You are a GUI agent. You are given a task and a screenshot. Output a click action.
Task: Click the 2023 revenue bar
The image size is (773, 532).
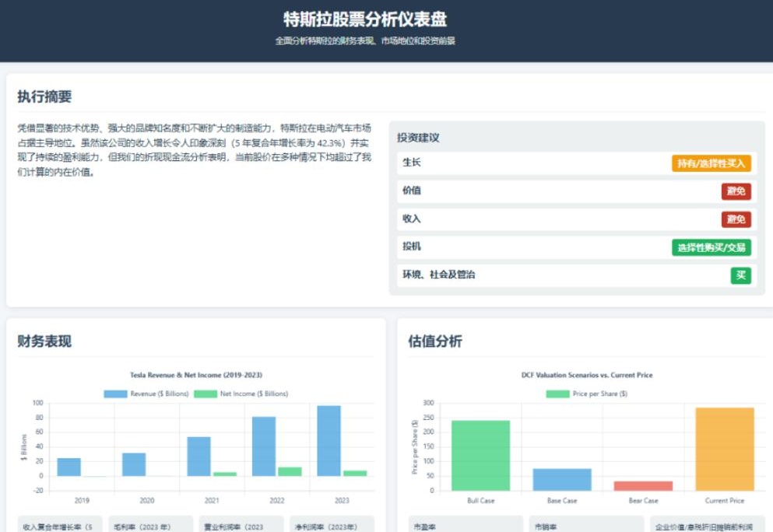[329, 441]
